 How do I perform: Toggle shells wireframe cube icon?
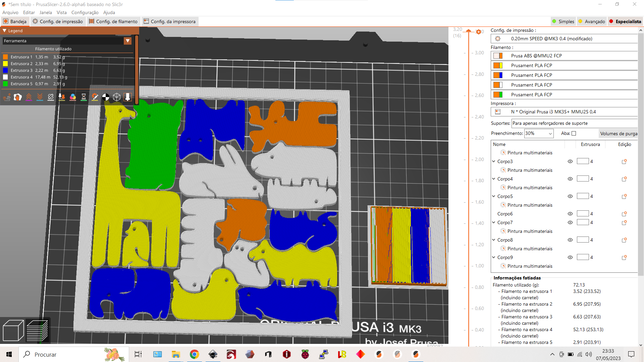[117, 97]
